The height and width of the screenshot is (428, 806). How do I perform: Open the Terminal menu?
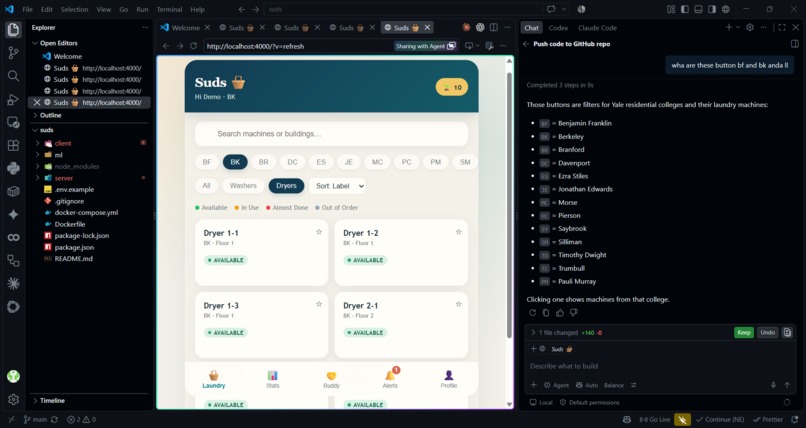169,9
